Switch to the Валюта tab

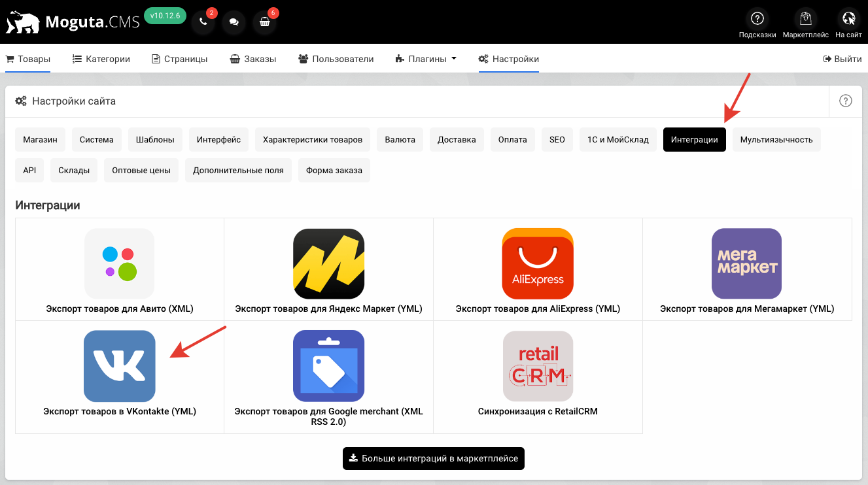coord(400,139)
